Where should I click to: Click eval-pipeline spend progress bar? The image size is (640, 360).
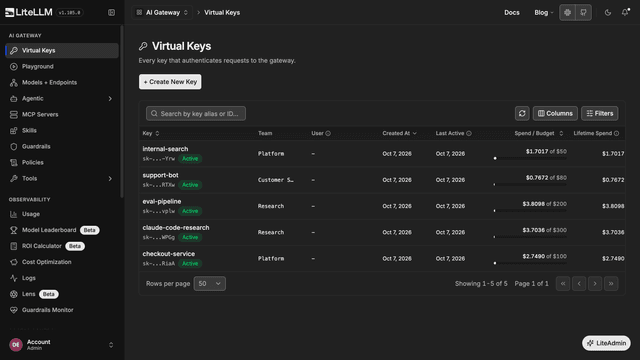530,211
